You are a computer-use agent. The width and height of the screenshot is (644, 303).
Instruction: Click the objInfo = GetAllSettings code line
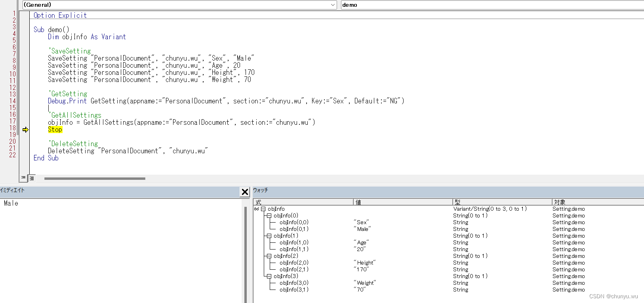(181, 122)
